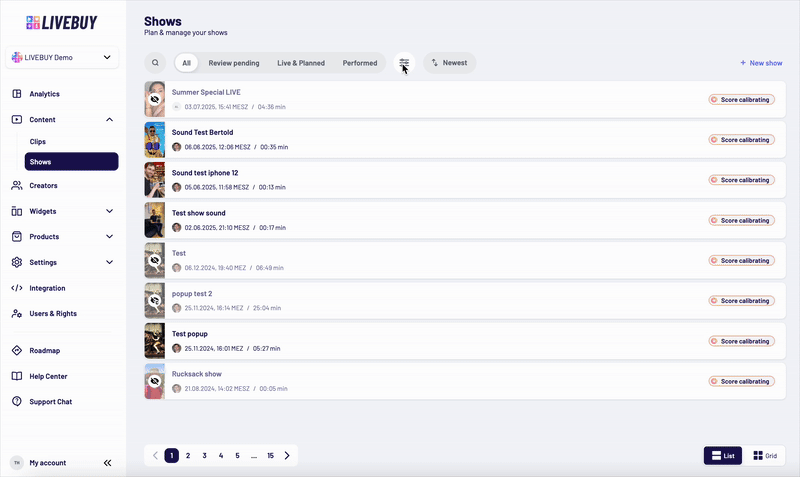
Task: Go to page 15
Action: coord(270,456)
